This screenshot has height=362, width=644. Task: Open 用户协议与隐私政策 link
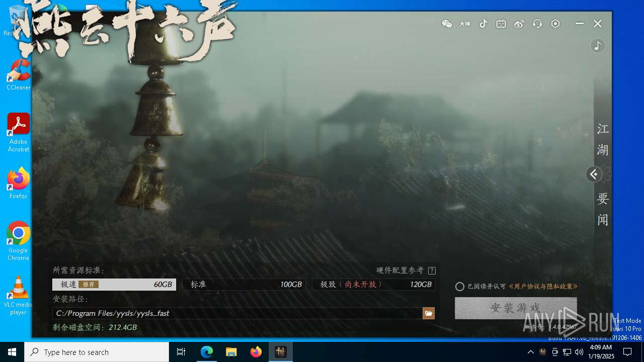click(543, 287)
